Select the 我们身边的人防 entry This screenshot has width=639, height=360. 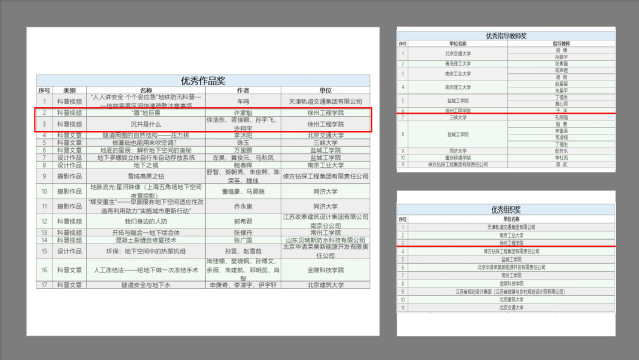click(145, 221)
